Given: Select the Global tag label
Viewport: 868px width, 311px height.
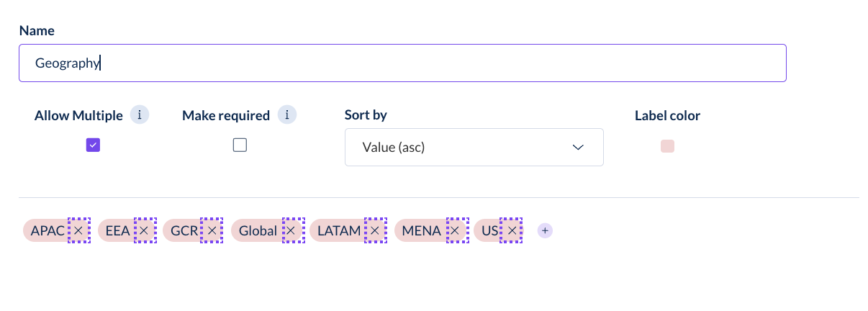Looking at the screenshot, I should pos(258,230).
